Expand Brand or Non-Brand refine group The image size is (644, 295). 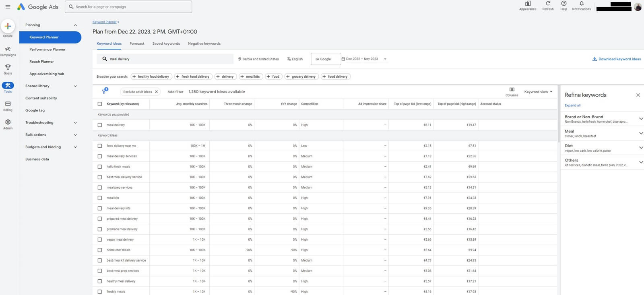[x=641, y=119]
